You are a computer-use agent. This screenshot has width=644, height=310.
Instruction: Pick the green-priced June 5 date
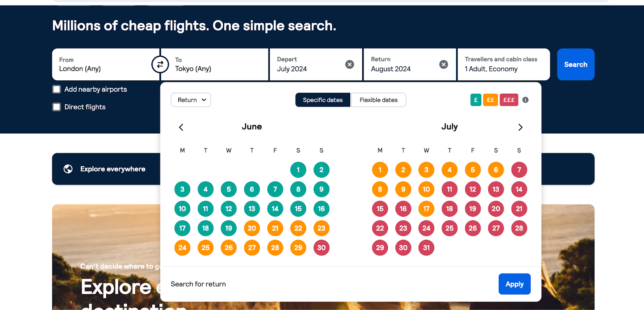pos(228,189)
